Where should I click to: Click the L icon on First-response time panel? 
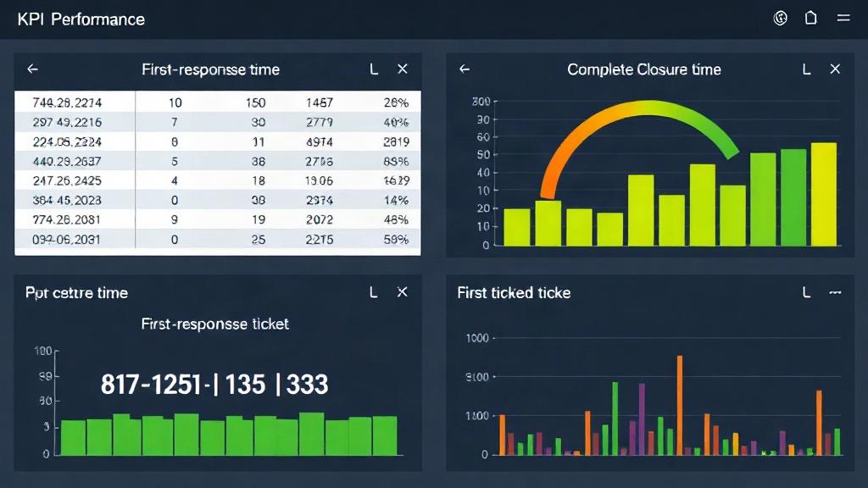[x=374, y=69]
